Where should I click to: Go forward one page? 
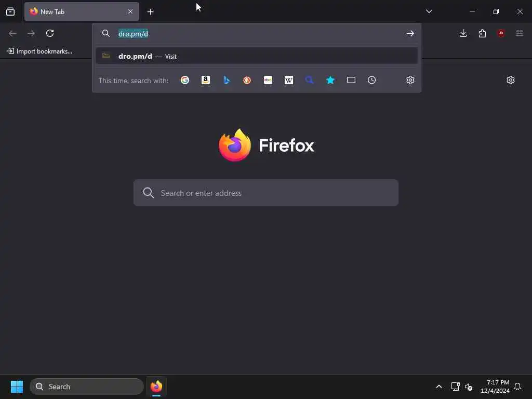tap(31, 33)
